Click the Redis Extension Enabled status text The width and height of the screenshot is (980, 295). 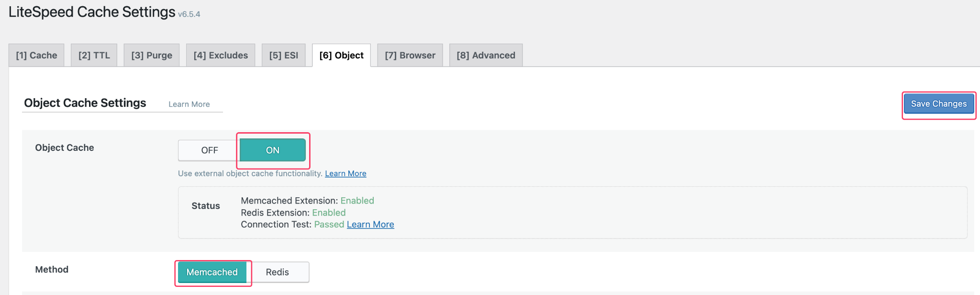(x=329, y=213)
